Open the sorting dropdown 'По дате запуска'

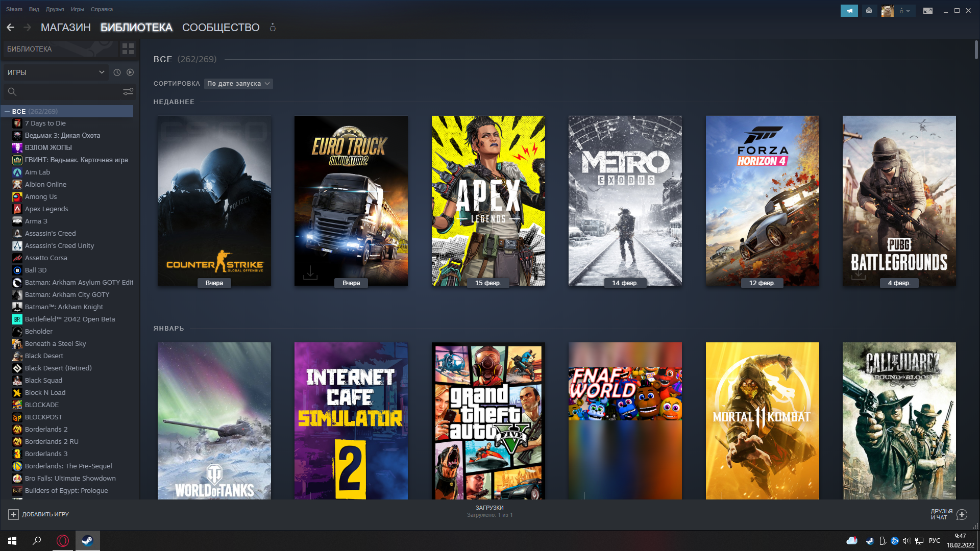pyautogui.click(x=238, y=84)
